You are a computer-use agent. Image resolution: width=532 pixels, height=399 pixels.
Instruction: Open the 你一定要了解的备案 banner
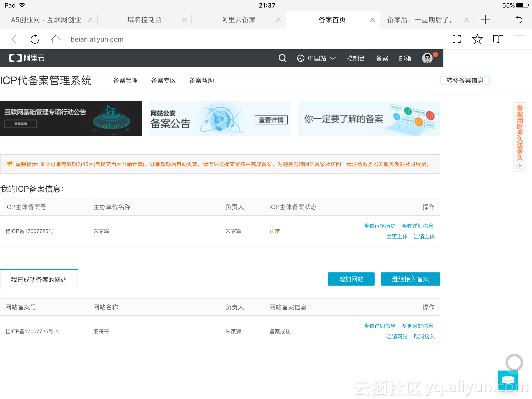click(x=369, y=118)
